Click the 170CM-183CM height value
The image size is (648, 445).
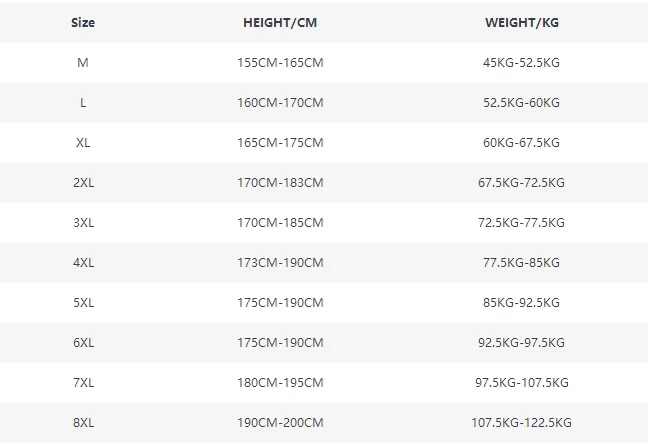[x=280, y=183]
